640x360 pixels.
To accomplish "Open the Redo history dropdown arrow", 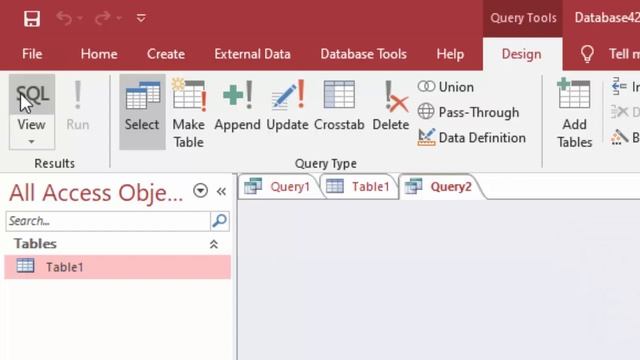I will point(119,18).
